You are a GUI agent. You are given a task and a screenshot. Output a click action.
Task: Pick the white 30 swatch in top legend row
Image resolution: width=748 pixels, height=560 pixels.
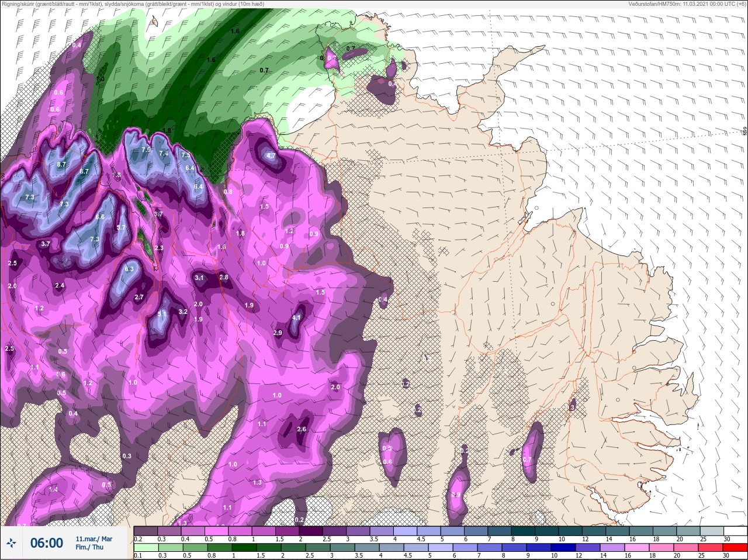point(735,531)
